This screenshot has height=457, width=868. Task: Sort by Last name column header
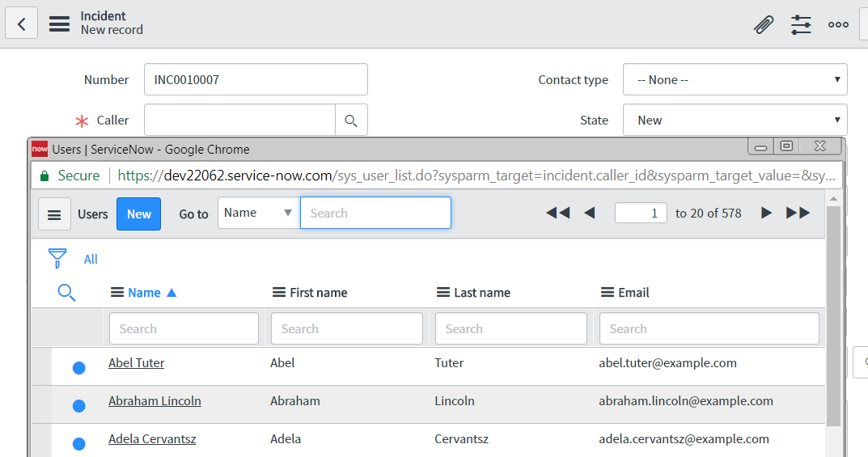tap(482, 293)
